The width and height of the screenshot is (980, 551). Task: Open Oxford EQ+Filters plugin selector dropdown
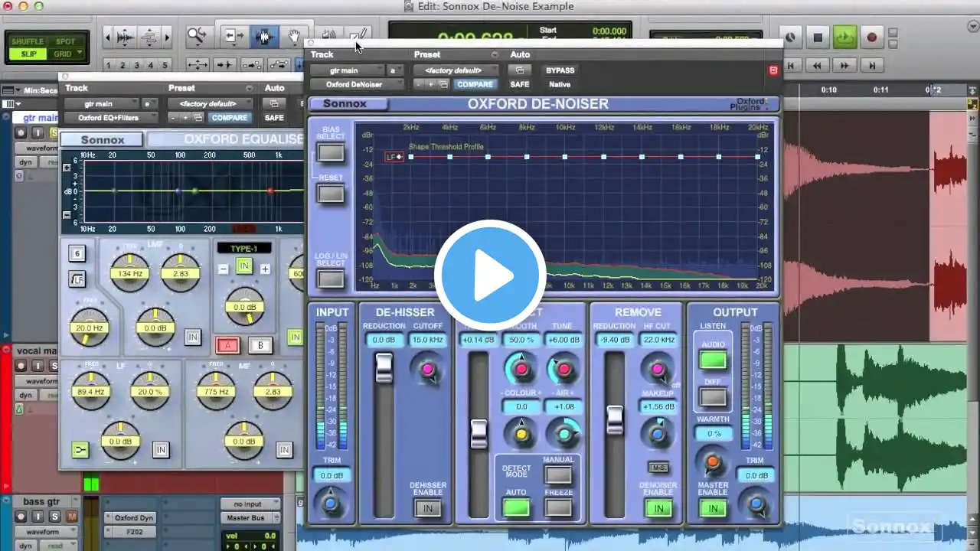point(110,118)
